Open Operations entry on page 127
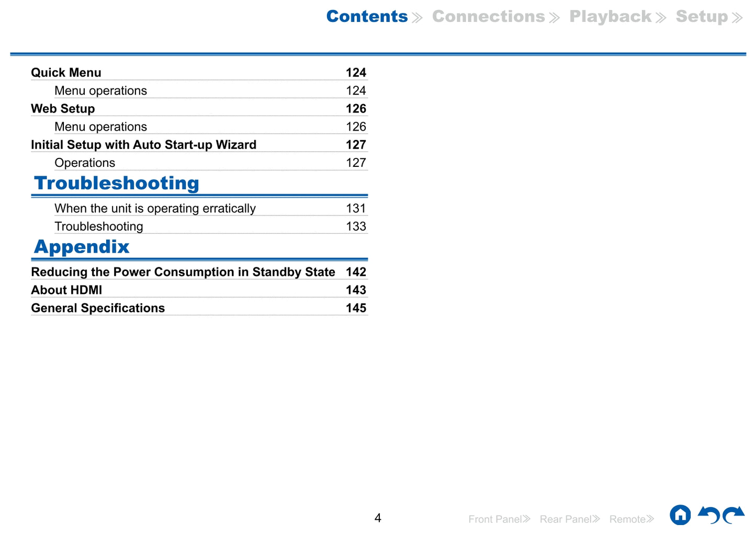The width and height of the screenshot is (756, 535). tap(85, 163)
